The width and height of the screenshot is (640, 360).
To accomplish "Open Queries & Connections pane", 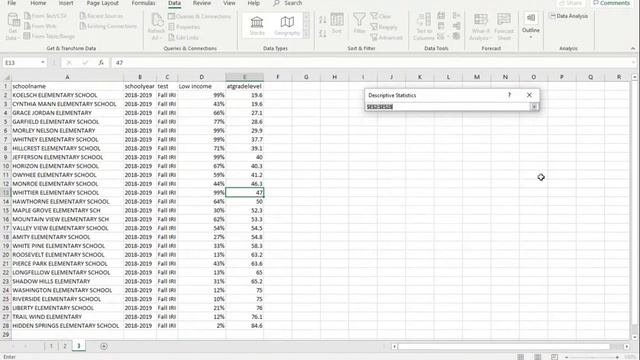I will pyautogui.click(x=199, y=16).
